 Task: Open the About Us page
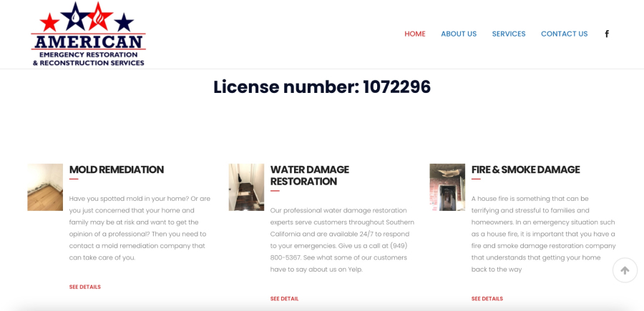pos(459,34)
